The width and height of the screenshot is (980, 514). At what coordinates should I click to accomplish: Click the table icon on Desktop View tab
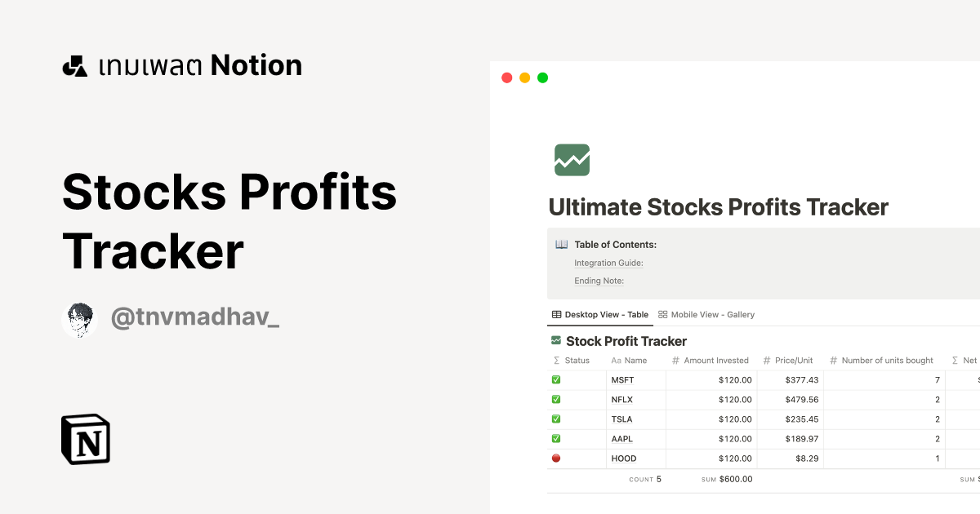click(556, 315)
